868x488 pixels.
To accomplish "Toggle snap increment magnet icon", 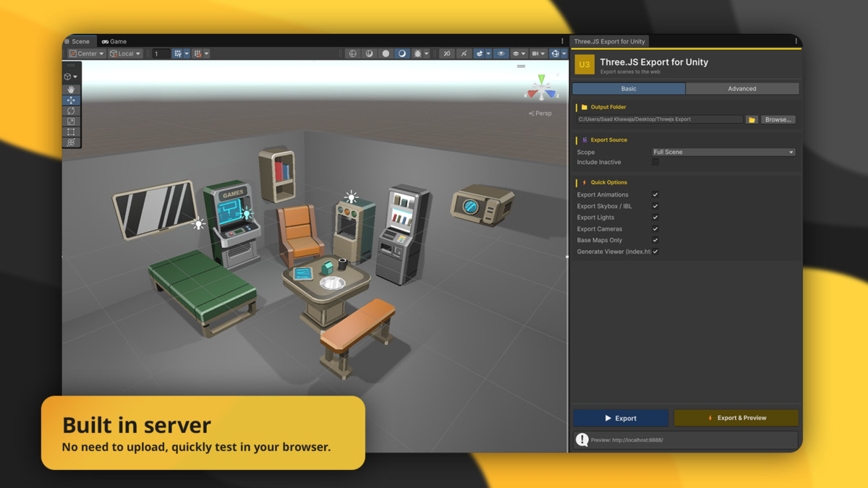I will tap(197, 53).
